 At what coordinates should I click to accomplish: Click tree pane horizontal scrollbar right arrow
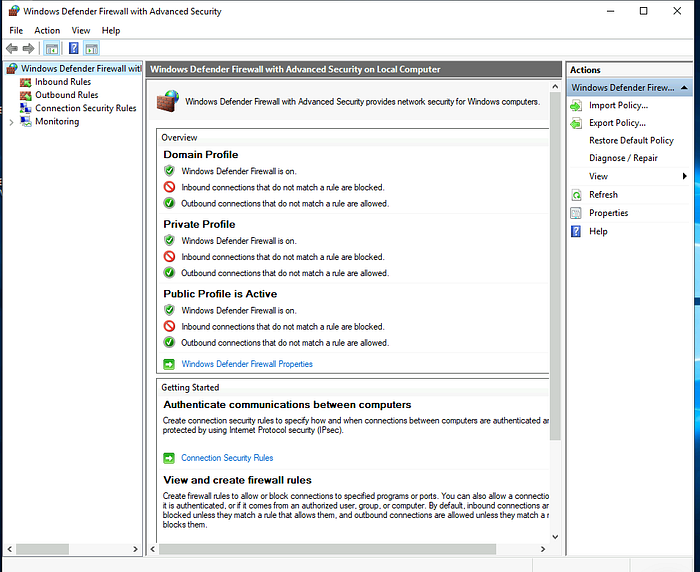coord(135,549)
